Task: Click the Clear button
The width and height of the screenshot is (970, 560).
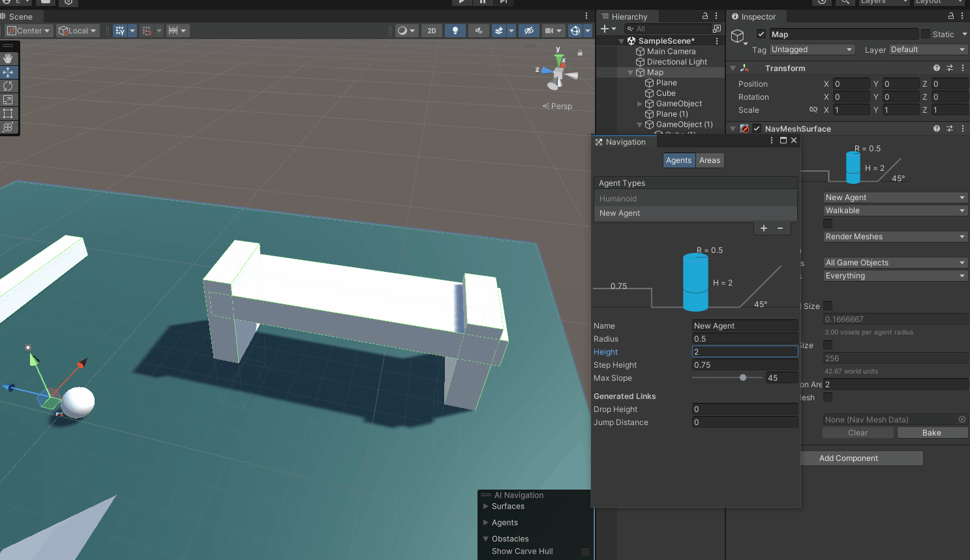Action: click(x=858, y=433)
